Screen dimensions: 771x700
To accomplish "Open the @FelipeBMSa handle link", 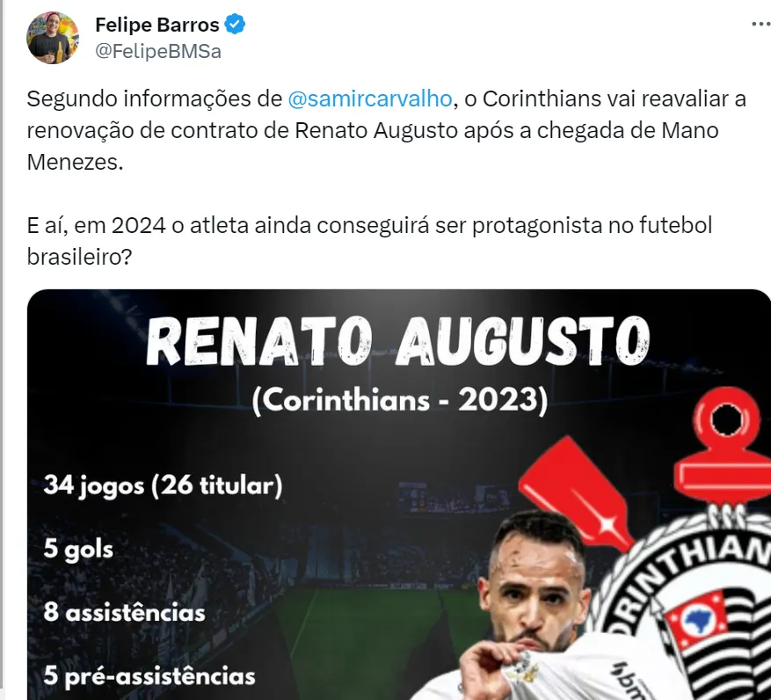I will click(158, 51).
